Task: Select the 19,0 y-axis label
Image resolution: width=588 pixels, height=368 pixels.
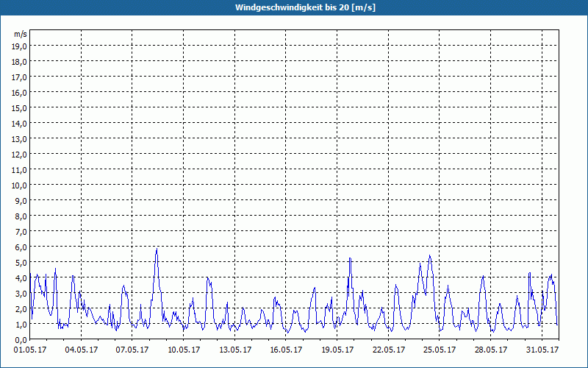Action: [21, 46]
